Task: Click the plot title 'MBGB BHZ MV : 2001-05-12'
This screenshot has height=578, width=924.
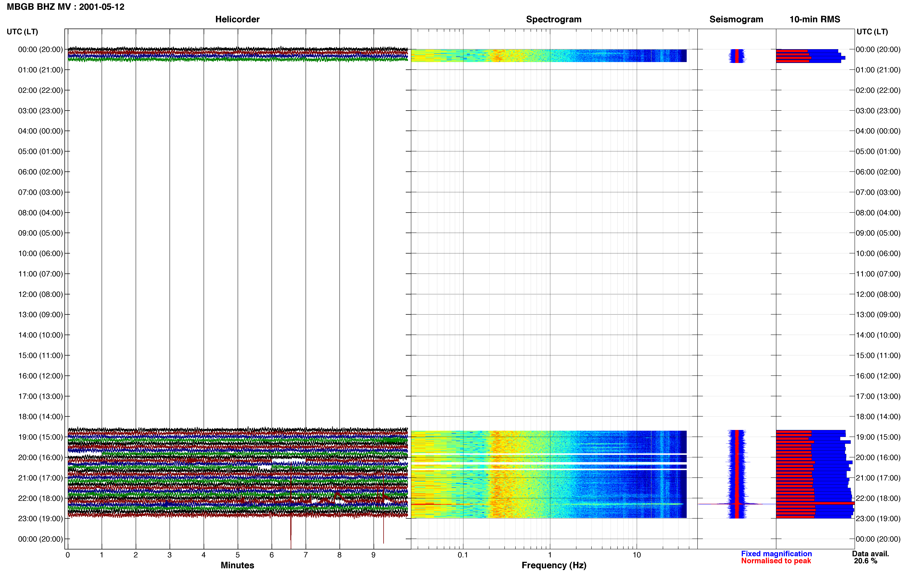Action: (x=65, y=7)
